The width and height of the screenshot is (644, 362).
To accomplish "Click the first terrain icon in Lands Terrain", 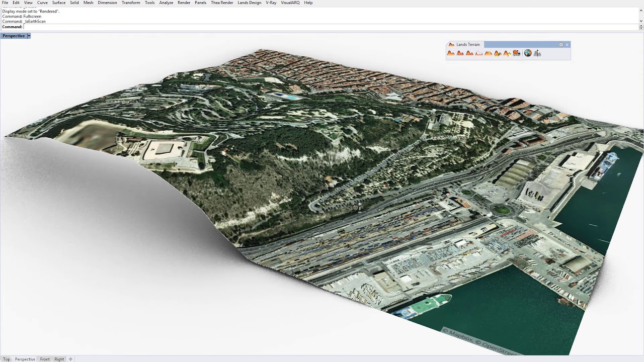I will [451, 53].
